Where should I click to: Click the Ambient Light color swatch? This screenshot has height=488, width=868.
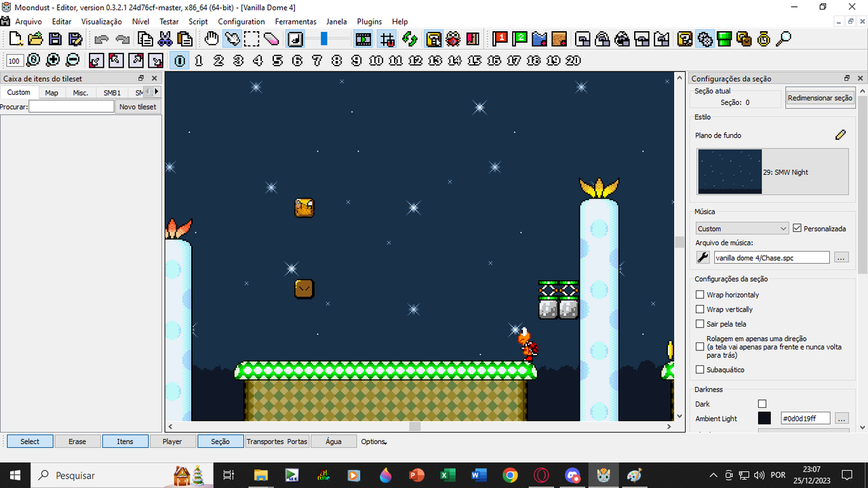click(764, 418)
